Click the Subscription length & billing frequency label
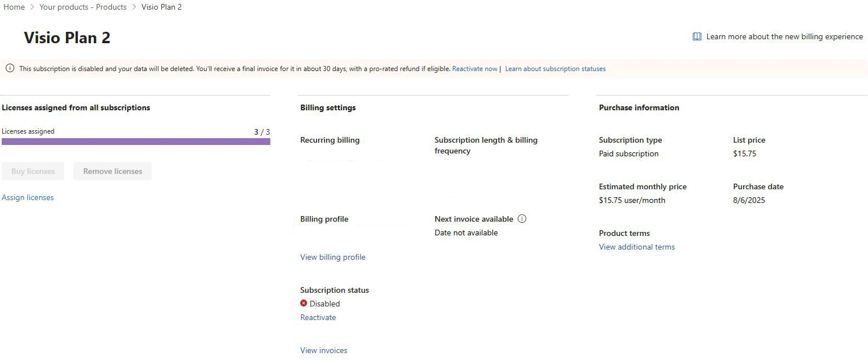The image size is (868, 361). 486,146
